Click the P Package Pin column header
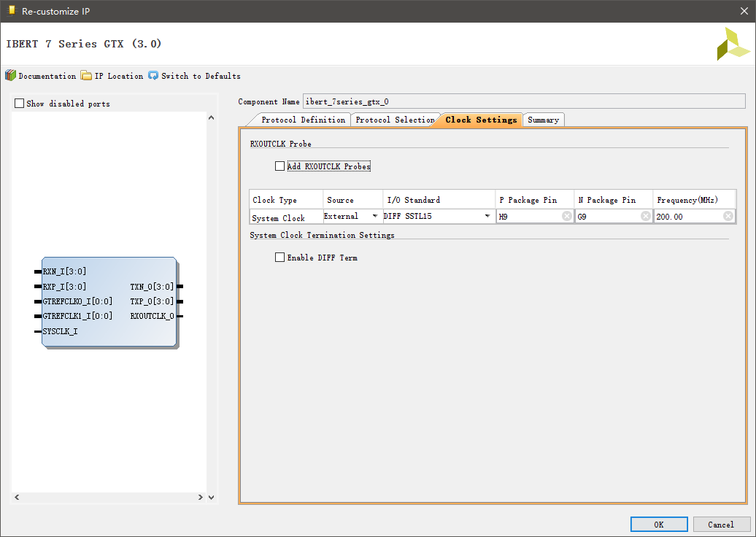This screenshot has height=537, width=756. pos(535,200)
